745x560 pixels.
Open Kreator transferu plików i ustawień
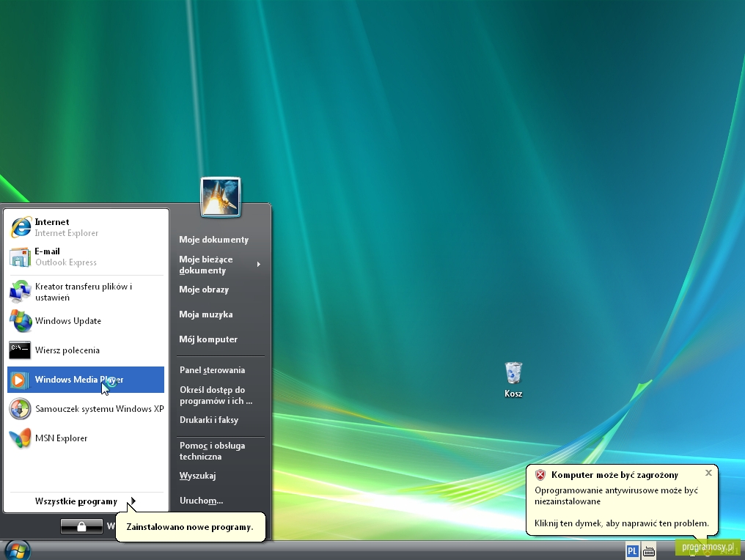(86, 292)
